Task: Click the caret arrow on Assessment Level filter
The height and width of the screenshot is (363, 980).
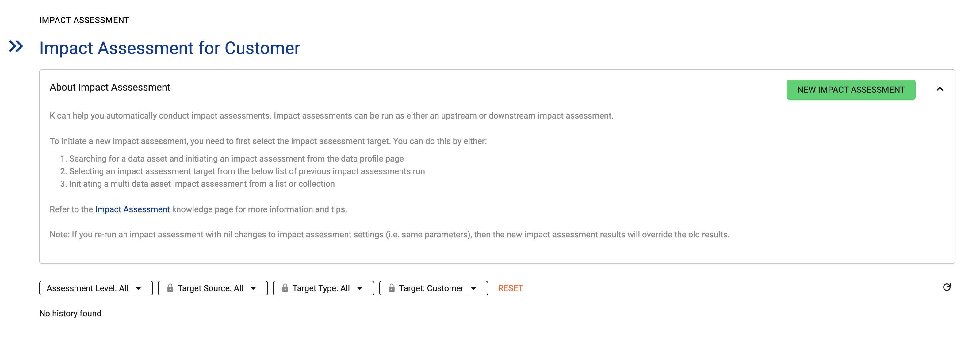Action: (139, 288)
